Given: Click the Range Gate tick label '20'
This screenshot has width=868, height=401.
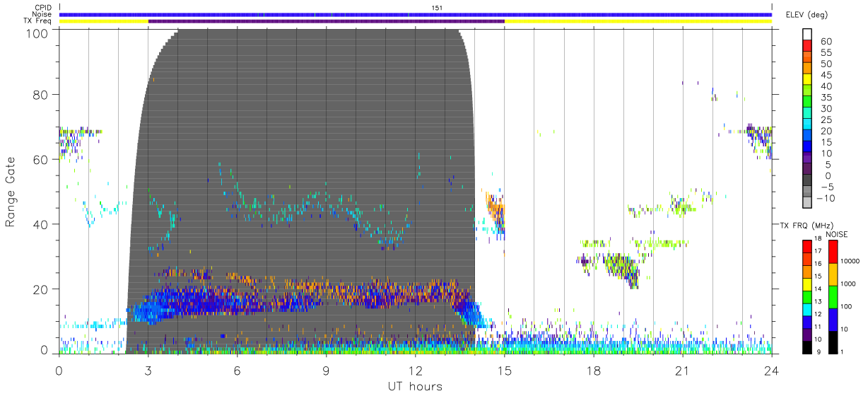Looking at the screenshot, I should [41, 289].
